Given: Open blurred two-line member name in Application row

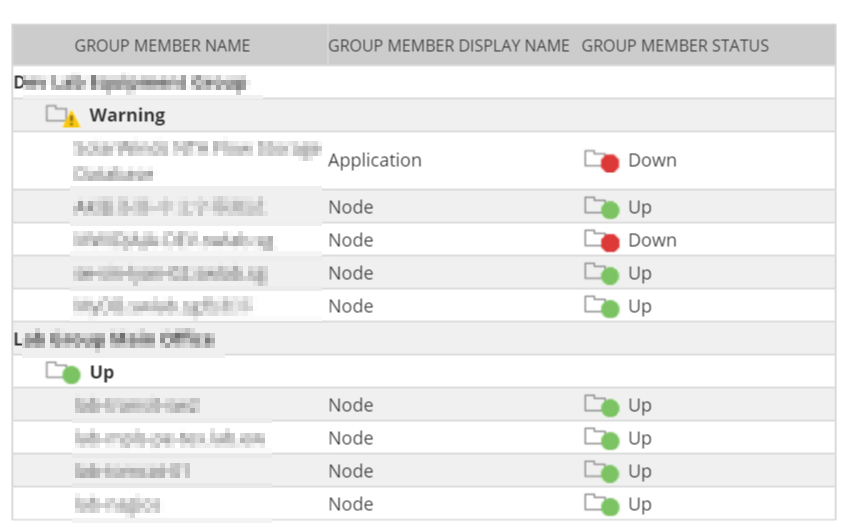Looking at the screenshot, I should [x=197, y=161].
